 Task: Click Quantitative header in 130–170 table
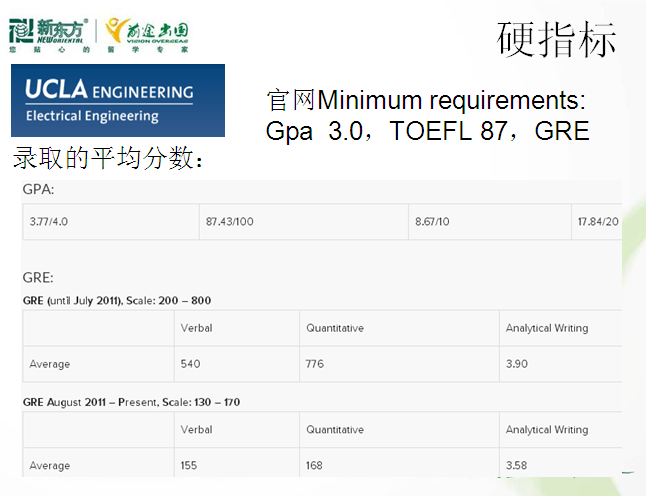click(x=400, y=430)
